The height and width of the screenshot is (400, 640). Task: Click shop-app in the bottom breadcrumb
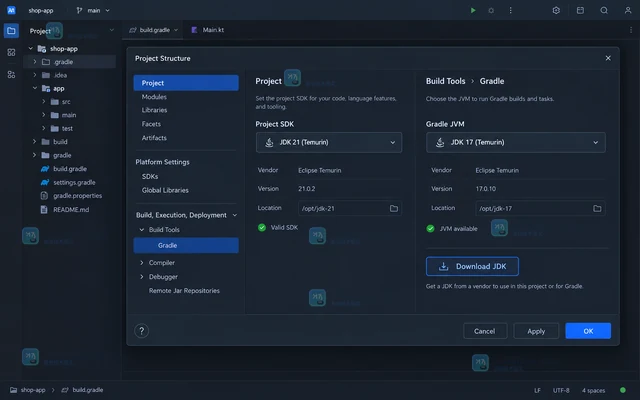[33, 390]
